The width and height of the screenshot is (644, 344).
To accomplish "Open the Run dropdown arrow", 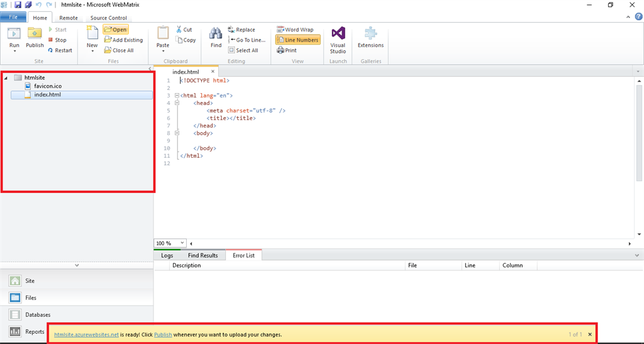I will pos(14,52).
